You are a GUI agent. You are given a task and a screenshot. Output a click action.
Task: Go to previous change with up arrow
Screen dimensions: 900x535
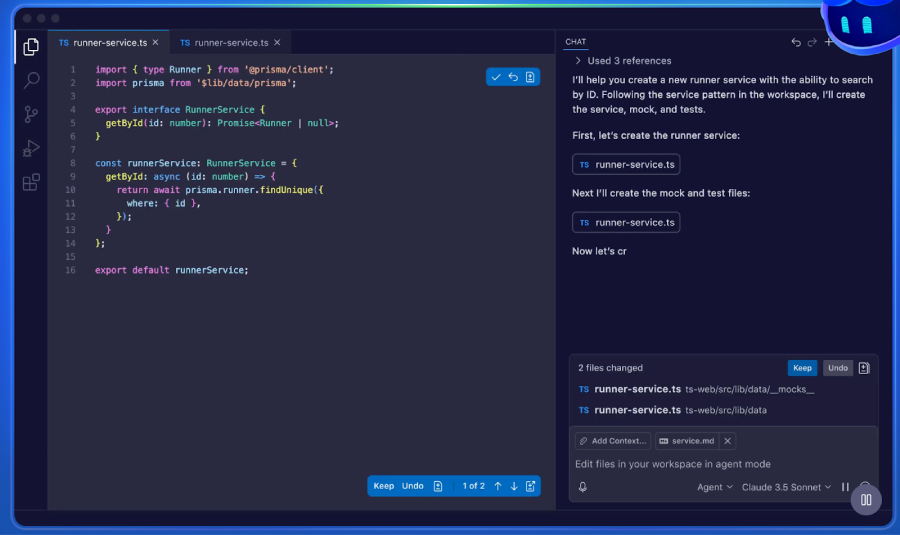pos(498,486)
